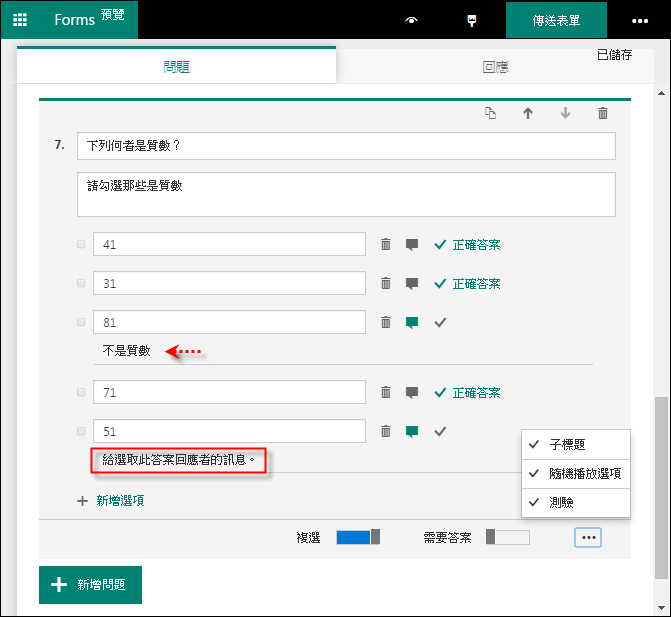Tick the checkbox beside option 31
Image resolution: width=671 pixels, height=617 pixels.
(81, 283)
